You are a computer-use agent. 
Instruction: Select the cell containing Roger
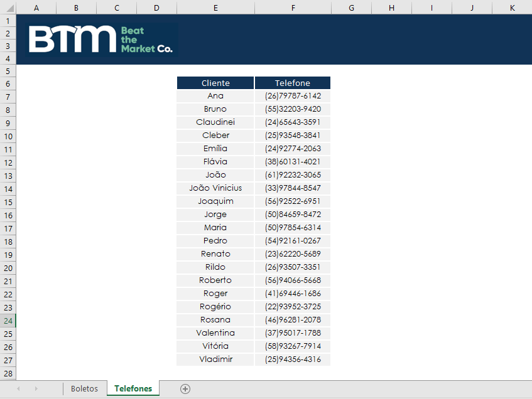(215, 294)
